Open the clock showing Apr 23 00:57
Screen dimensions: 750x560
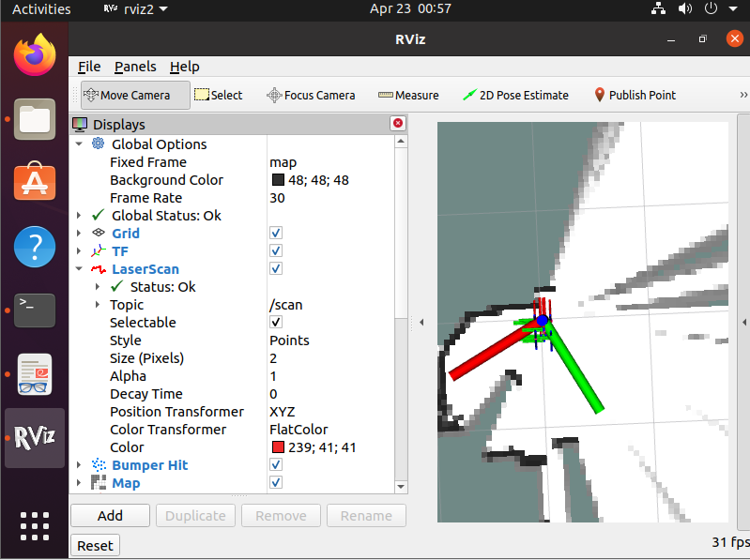click(x=410, y=8)
